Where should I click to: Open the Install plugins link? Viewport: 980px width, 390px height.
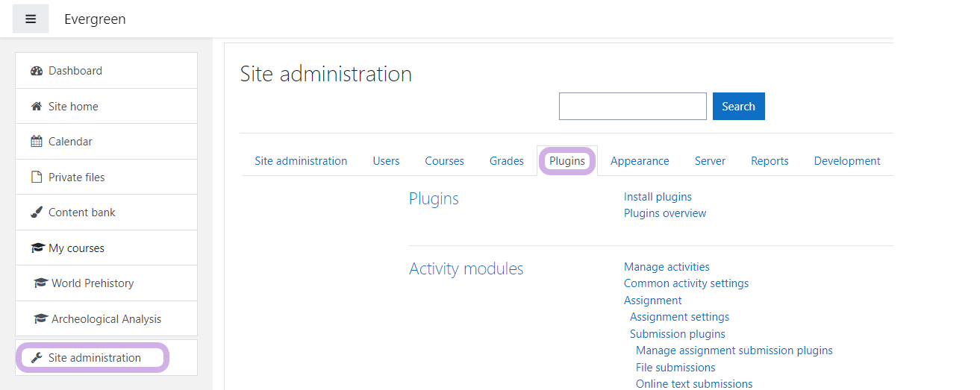658,197
